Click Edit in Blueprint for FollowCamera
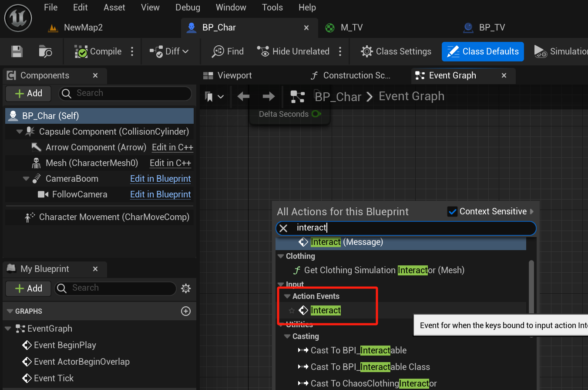 [161, 194]
